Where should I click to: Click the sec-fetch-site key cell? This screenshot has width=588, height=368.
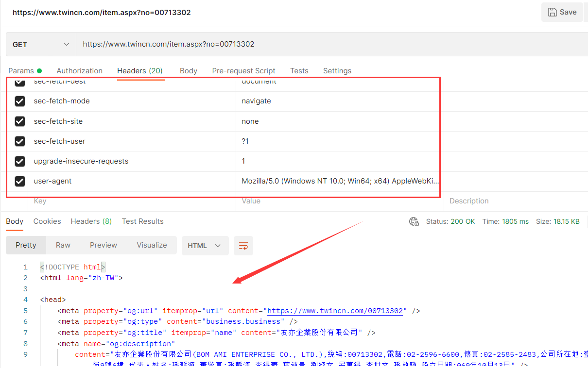(x=132, y=121)
